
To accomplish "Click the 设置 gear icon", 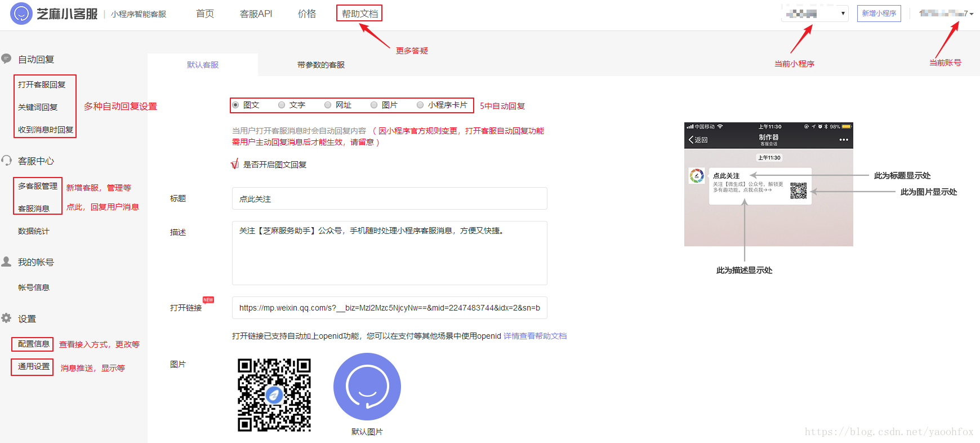I will coord(7,318).
